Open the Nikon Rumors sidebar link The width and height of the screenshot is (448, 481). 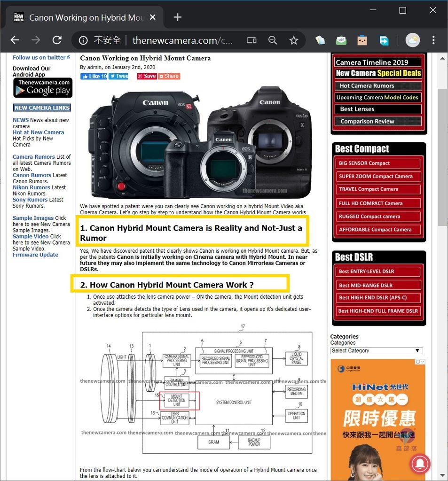[x=31, y=187]
